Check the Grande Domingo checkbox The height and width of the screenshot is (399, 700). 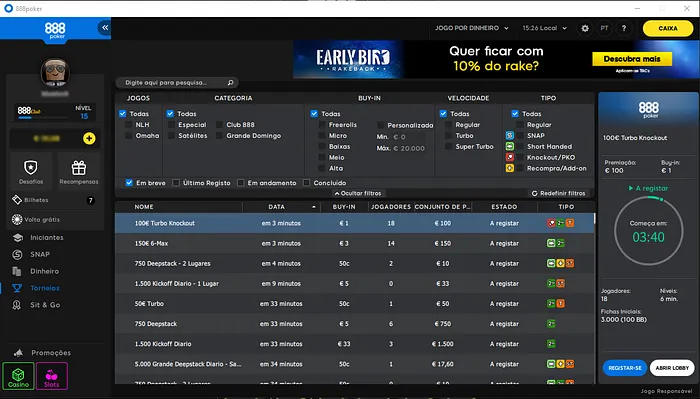[219, 136]
